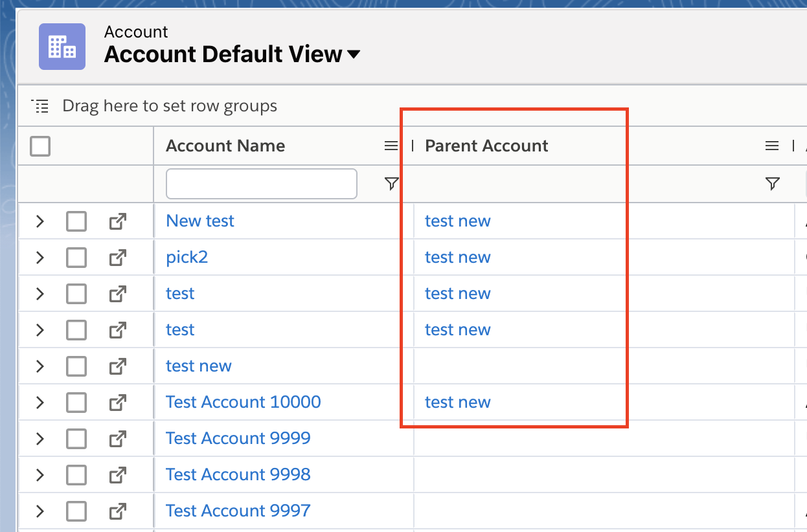Select the checkbox for Test Account 9999
This screenshot has height=532, width=807.
tap(76, 439)
